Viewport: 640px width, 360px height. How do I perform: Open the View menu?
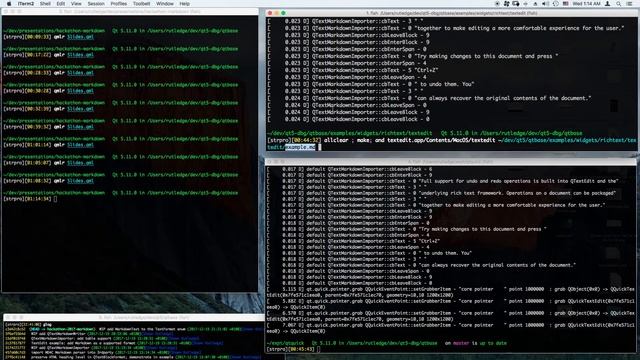76,4
